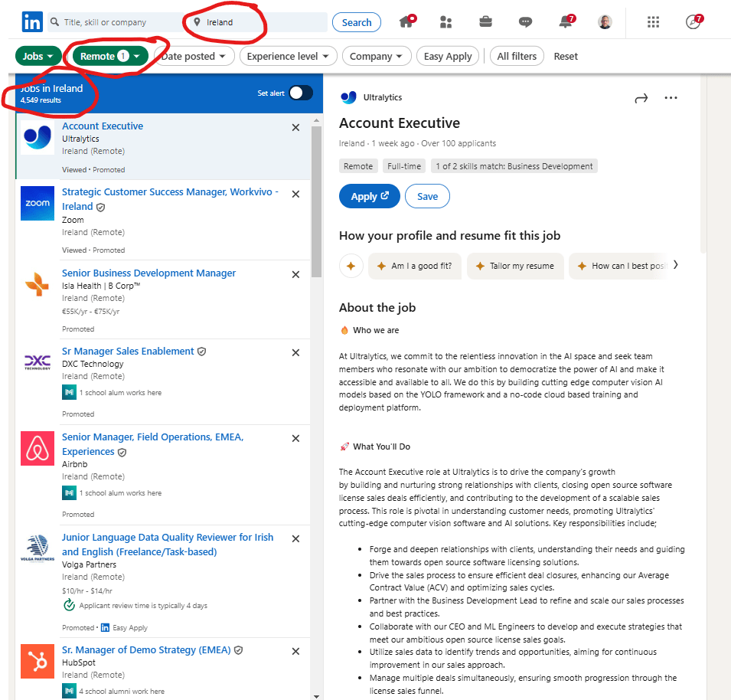Viewport: 731px width, 700px height.
Task: Open Date posted filter dropdown
Action: click(x=194, y=57)
